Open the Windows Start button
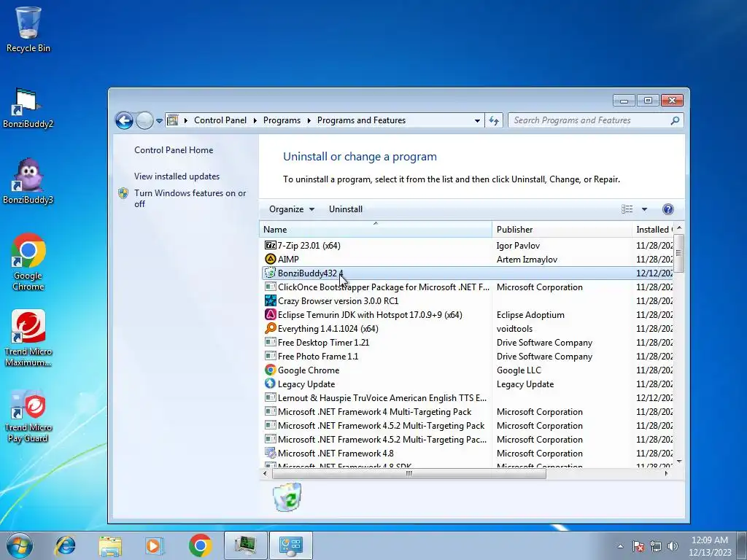 [19, 545]
